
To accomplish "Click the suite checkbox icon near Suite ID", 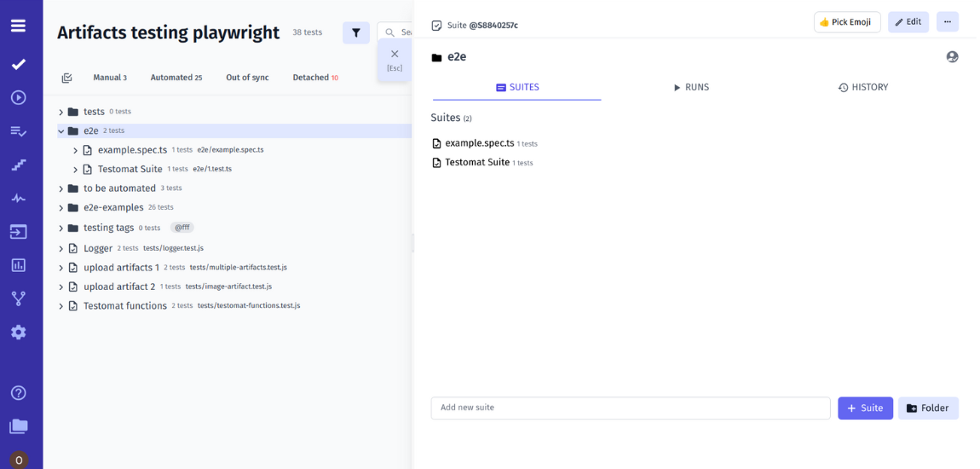I will click(x=436, y=26).
